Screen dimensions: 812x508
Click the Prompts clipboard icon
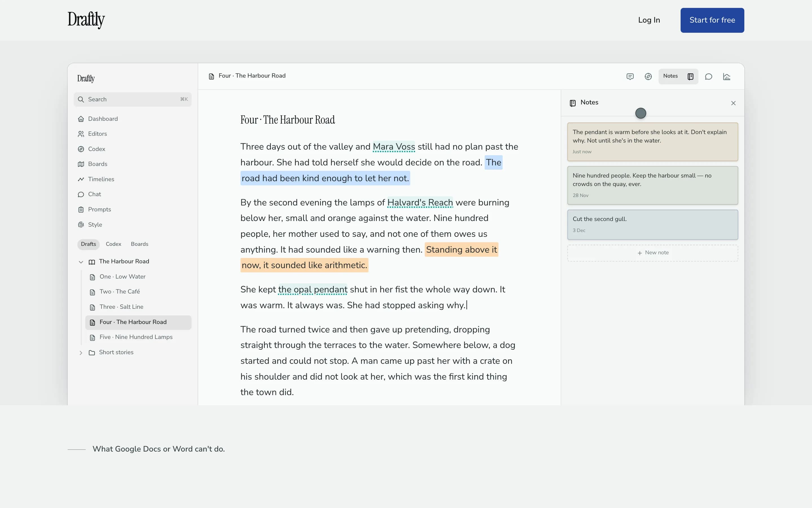(x=81, y=210)
